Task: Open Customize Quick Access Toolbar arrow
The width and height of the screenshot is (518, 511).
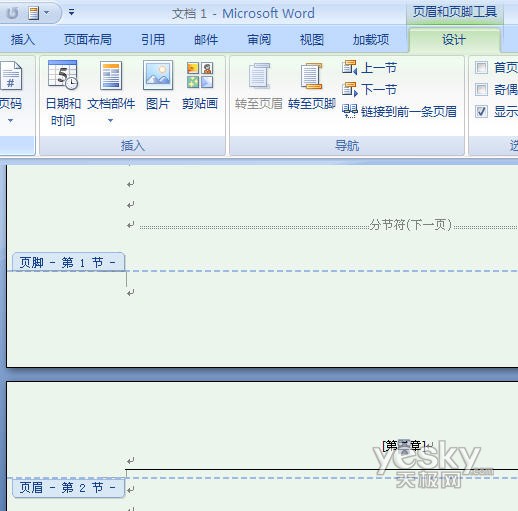Action: (x=71, y=13)
